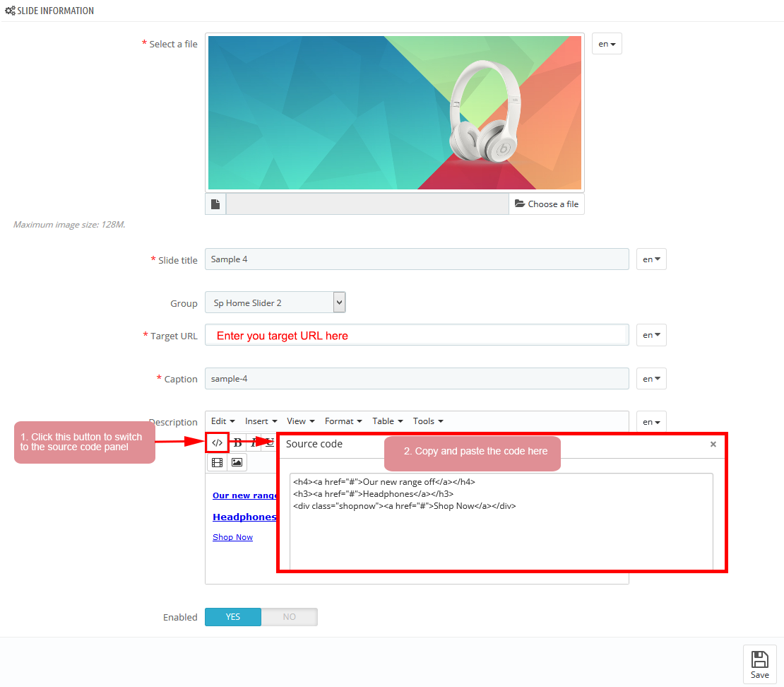Click the headphones slide image preview
784x687 pixels.
[x=395, y=112]
